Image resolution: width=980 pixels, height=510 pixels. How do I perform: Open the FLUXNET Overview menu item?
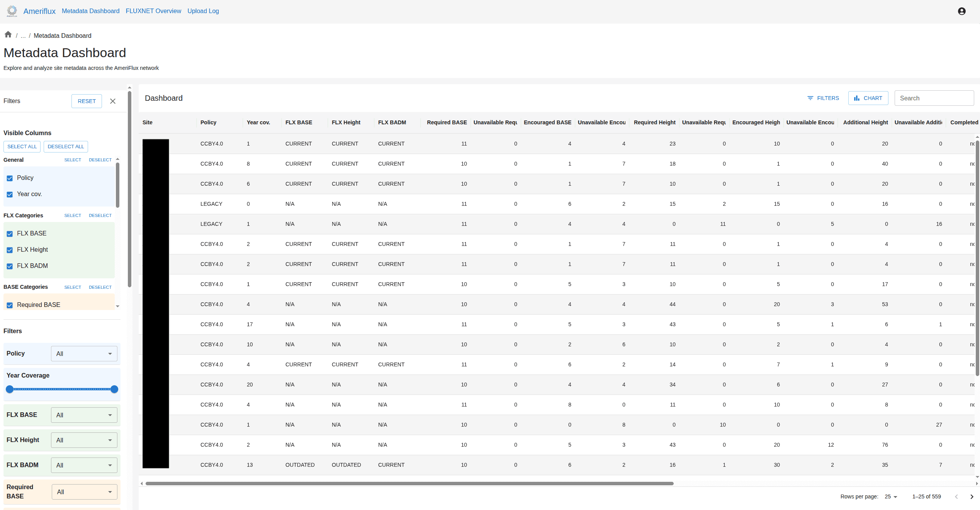pos(153,11)
